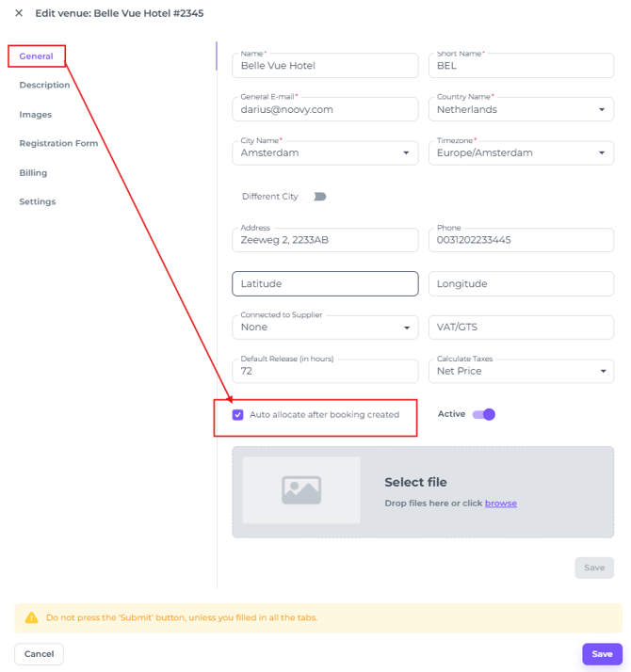Click into the Latitude field
Screen dimensions: 631x672
(325, 283)
